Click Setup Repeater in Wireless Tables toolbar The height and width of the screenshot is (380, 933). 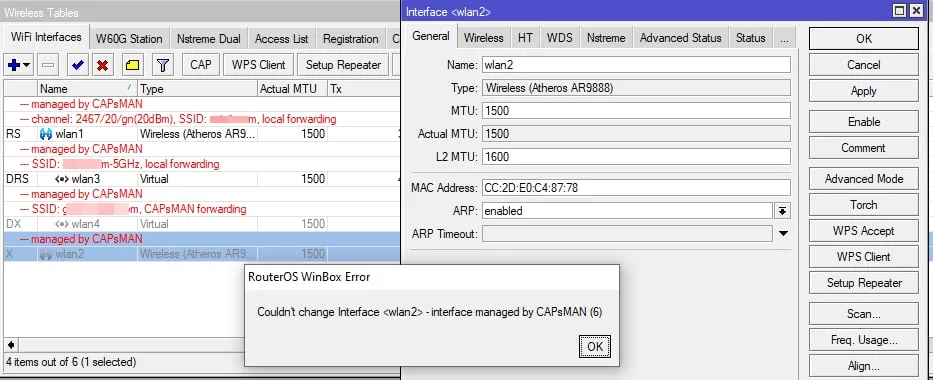click(x=343, y=65)
